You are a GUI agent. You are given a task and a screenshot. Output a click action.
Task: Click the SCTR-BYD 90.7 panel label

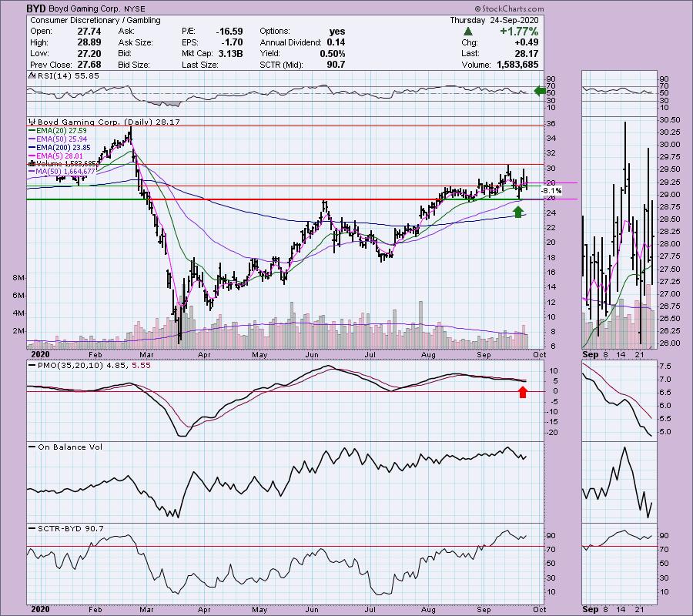[x=71, y=528]
